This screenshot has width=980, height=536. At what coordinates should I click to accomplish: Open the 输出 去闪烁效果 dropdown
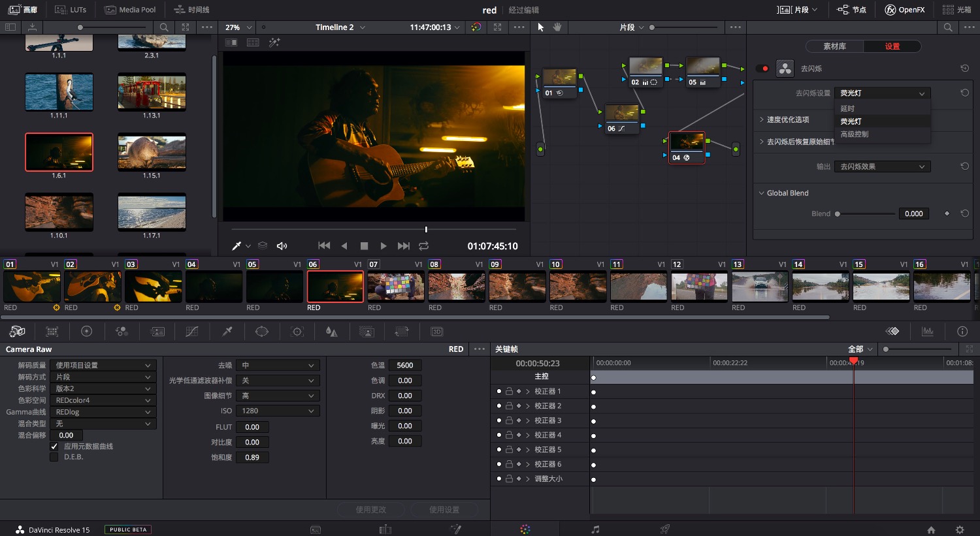coord(882,166)
